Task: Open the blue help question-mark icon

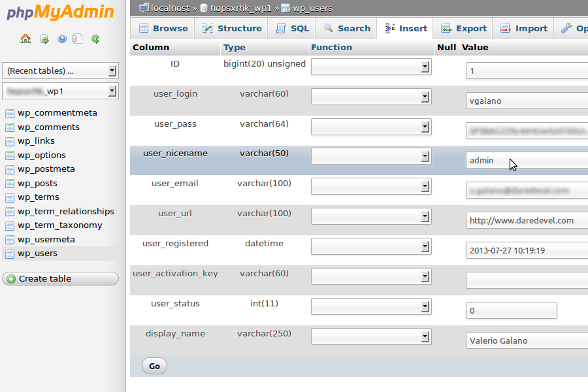Action: [x=62, y=39]
